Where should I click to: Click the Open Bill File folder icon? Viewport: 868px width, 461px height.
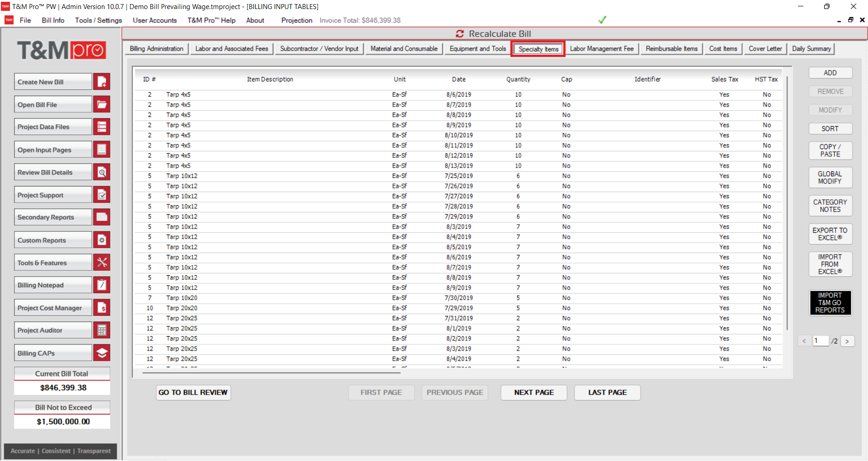[x=102, y=104]
